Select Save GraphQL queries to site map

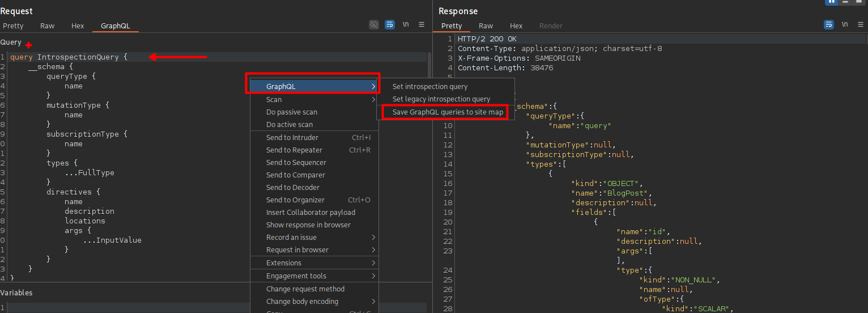coord(448,112)
